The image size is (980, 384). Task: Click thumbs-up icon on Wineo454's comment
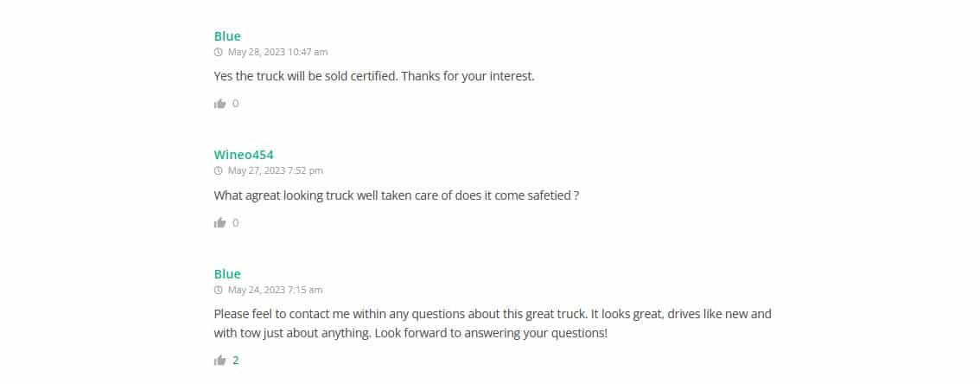click(220, 223)
